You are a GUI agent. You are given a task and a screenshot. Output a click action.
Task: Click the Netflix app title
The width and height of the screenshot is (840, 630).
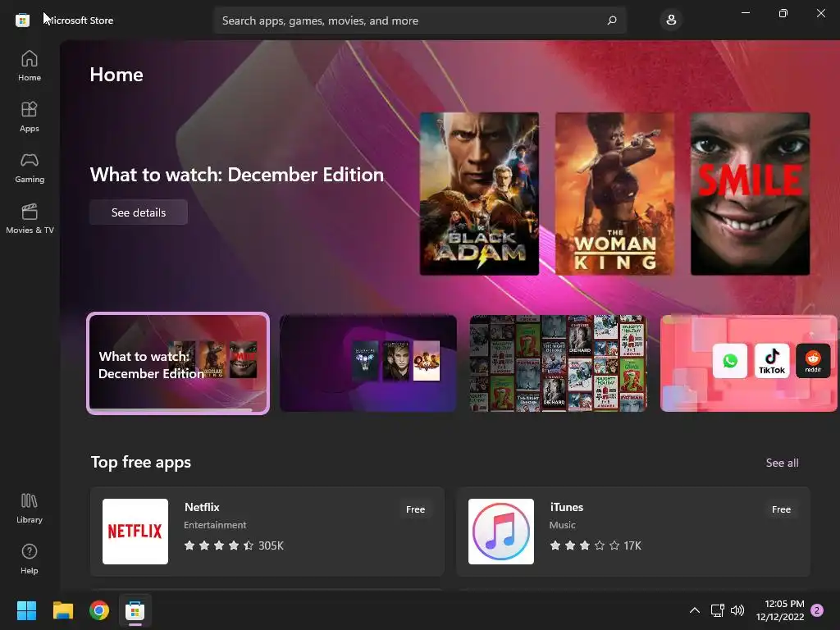pos(202,507)
